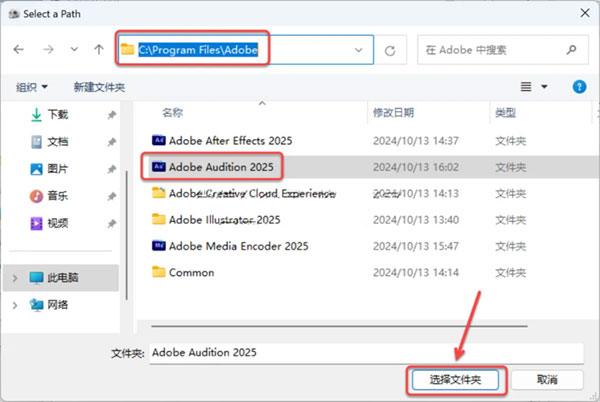
Task: Open help with the blue question icon
Action: 579,87
